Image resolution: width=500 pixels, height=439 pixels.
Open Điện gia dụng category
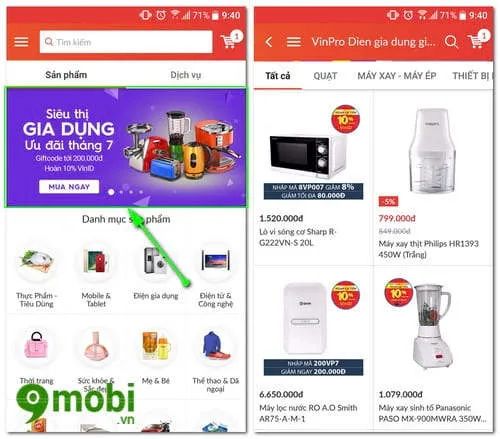point(156,273)
